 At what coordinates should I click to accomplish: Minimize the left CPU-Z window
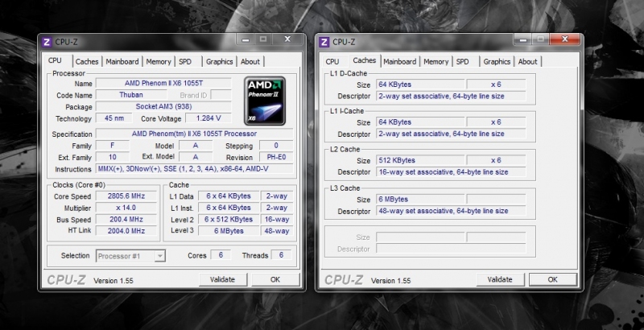click(245, 39)
